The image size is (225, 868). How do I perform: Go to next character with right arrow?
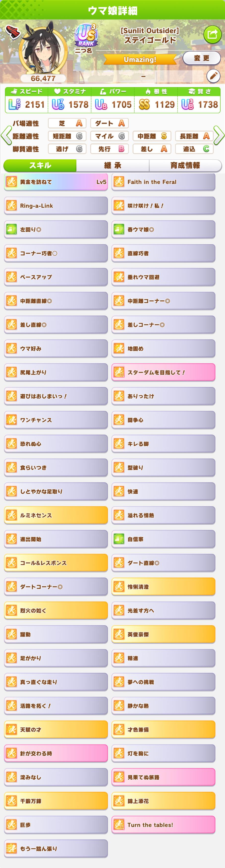point(219,136)
